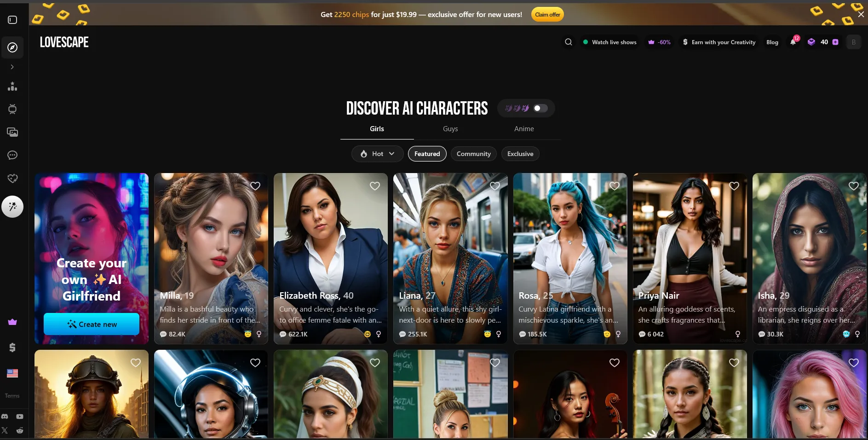The image size is (868, 440).
Task: Open the live shows TV icon in sidebar
Action: 12,109
